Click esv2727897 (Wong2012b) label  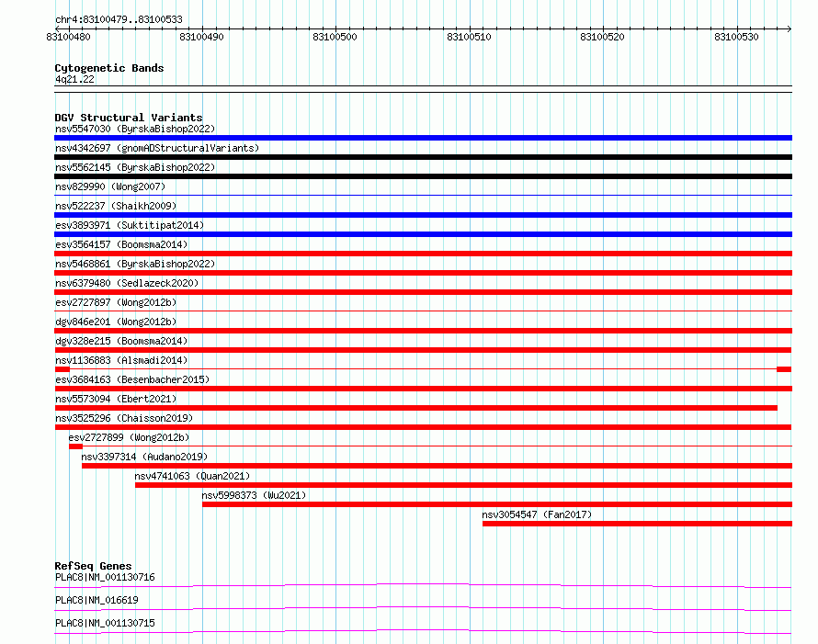point(116,302)
